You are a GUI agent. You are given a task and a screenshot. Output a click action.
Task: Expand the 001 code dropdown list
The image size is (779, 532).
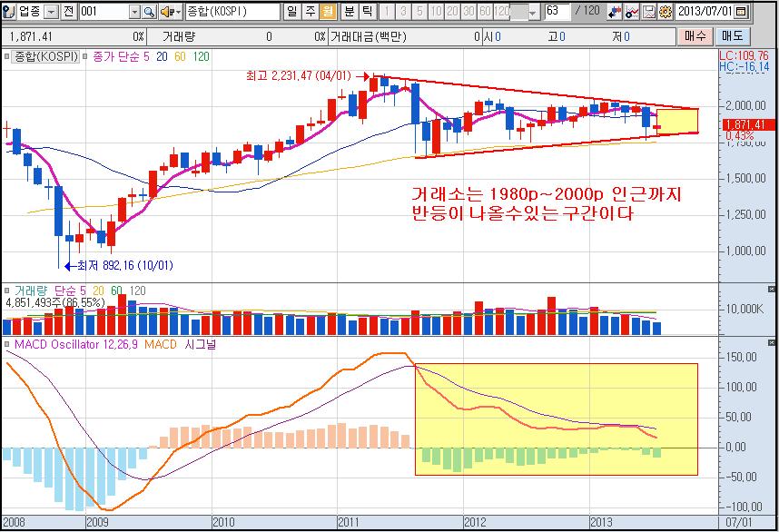point(134,12)
